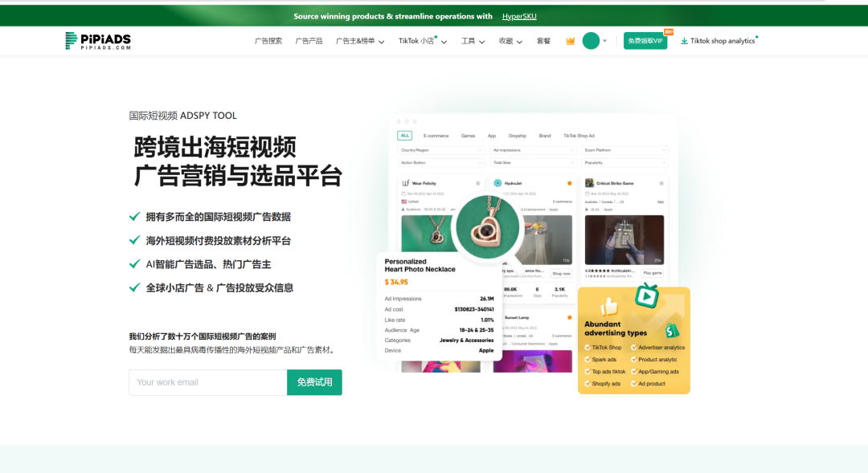Screen dimensions: 868x473
Task: Click the dollar sign icon on the yellow card
Action: pyautogui.click(x=671, y=331)
